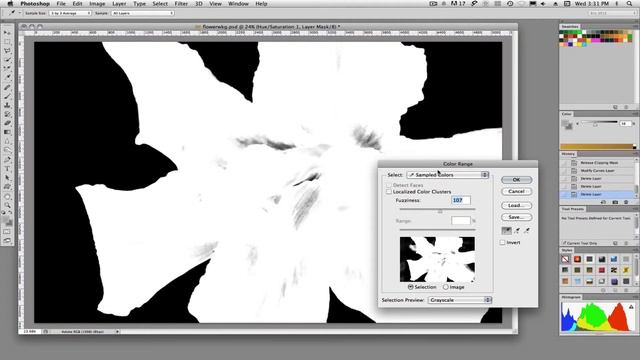Open the Image menu
This screenshot has width=640, height=360.
97,4
